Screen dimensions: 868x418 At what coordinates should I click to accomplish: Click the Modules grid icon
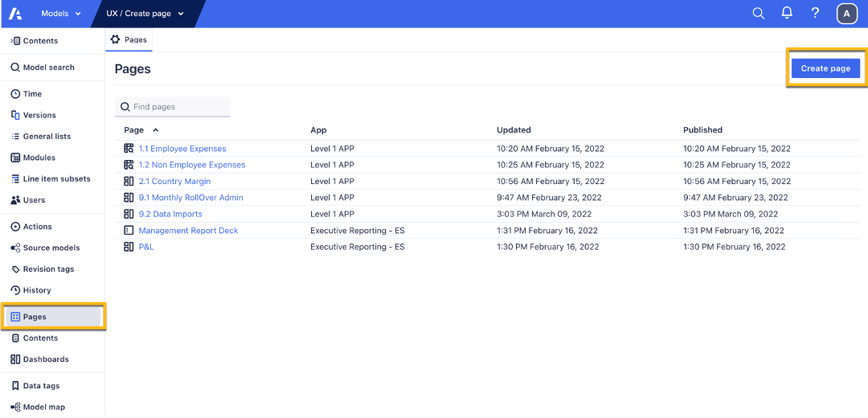(15, 158)
